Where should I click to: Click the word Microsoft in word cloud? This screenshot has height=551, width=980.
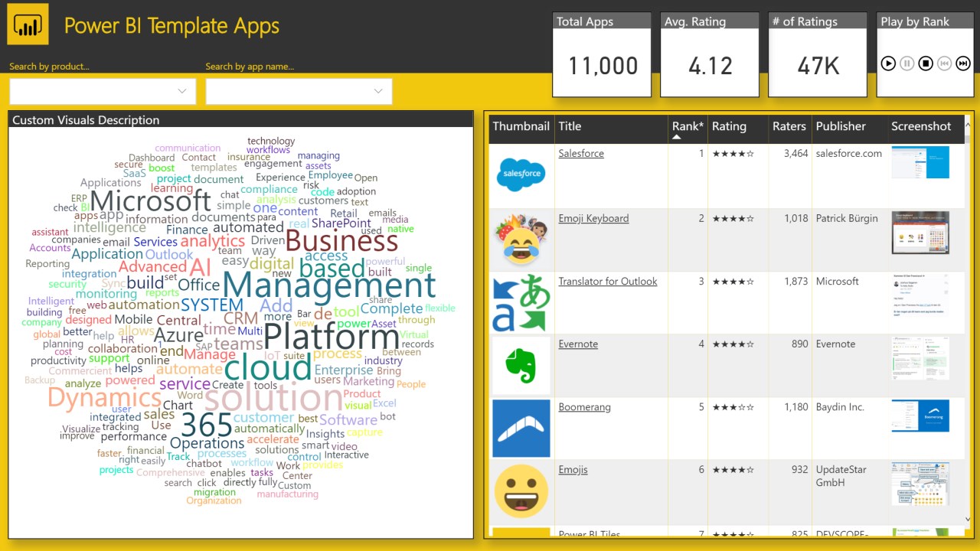(150, 201)
